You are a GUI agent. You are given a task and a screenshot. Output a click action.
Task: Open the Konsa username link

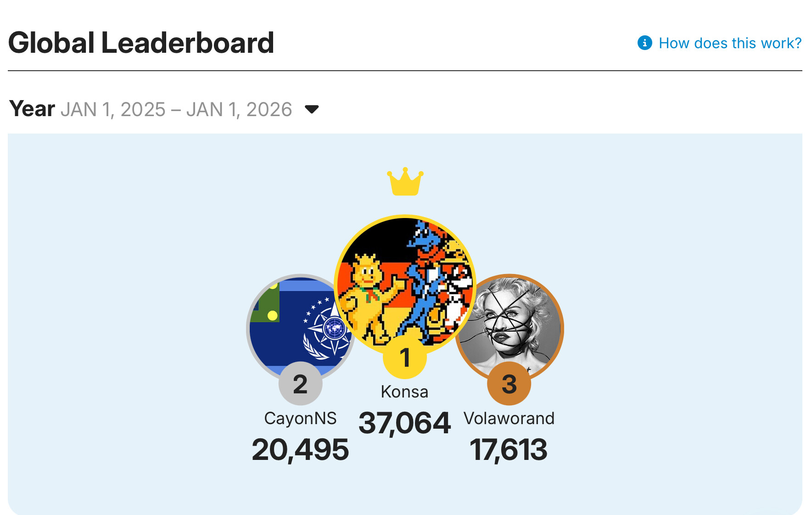click(404, 392)
